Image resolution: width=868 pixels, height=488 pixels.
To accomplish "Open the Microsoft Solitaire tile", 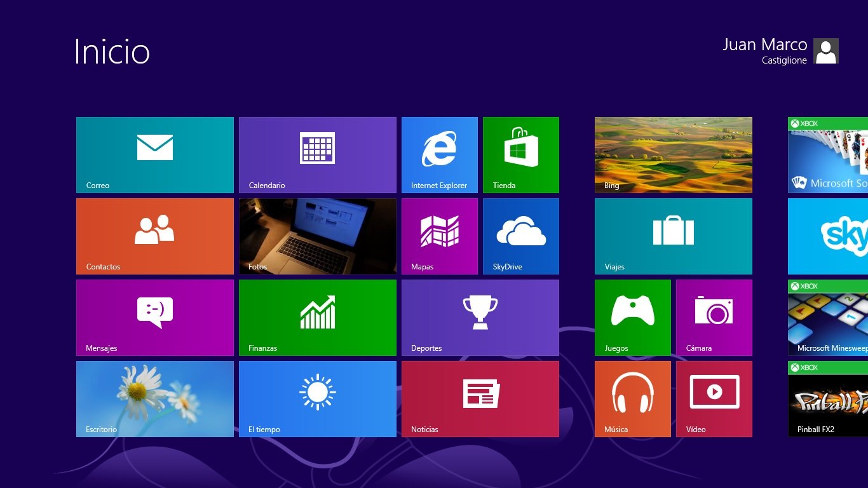I will [x=828, y=155].
